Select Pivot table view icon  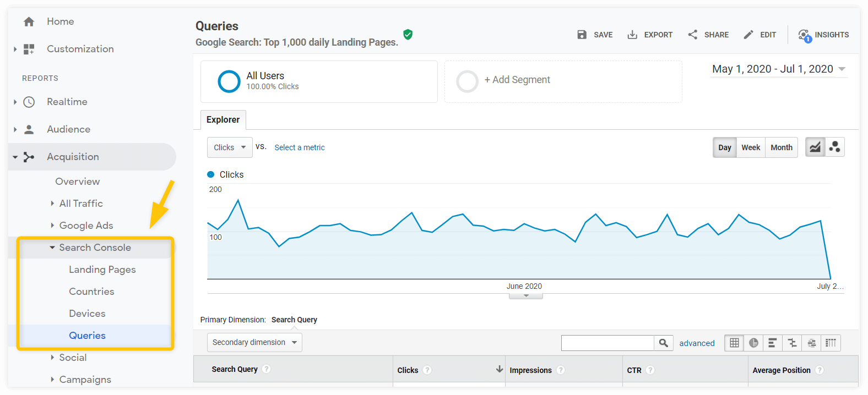pyautogui.click(x=831, y=343)
